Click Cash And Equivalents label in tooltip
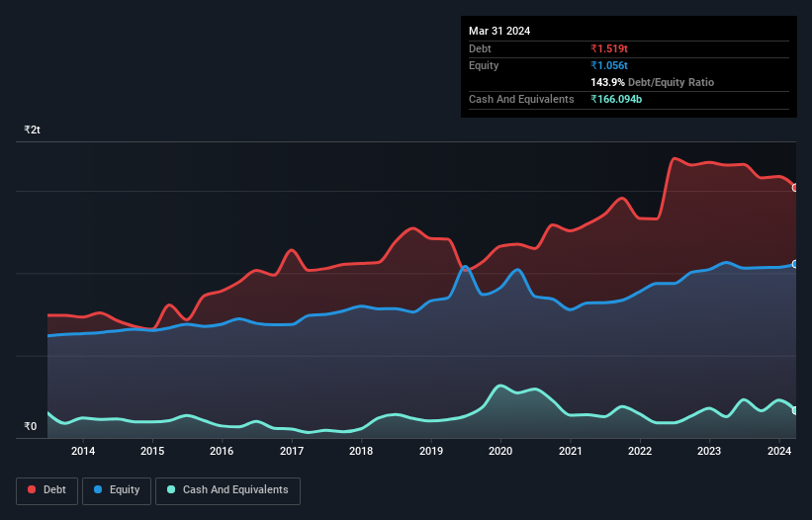This screenshot has width=812, height=520. point(521,99)
